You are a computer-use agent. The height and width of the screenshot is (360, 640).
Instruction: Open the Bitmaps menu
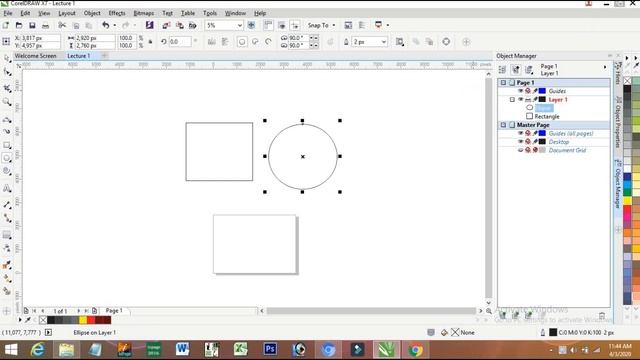pyautogui.click(x=144, y=13)
